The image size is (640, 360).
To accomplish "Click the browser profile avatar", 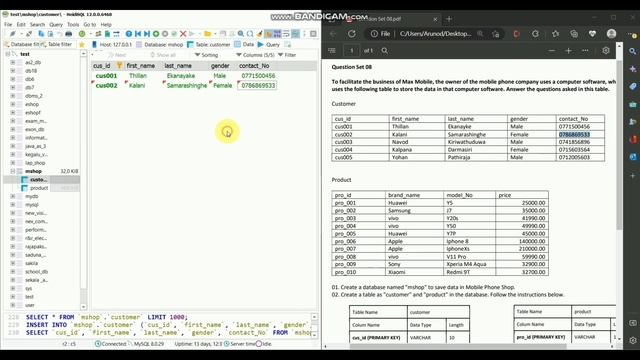I will (x=611, y=34).
